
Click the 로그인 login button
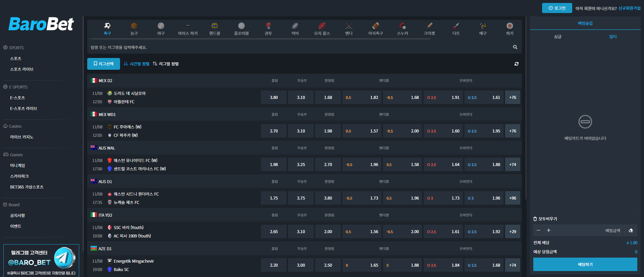(557, 8)
